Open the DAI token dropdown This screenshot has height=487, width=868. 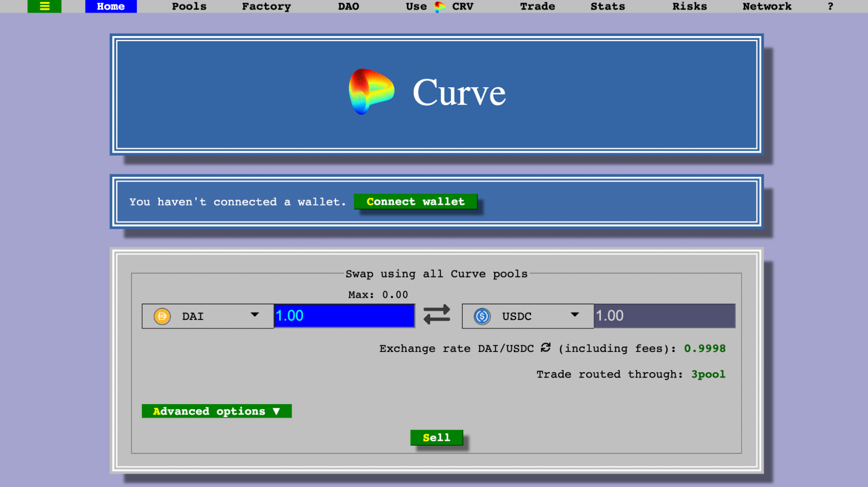[208, 316]
